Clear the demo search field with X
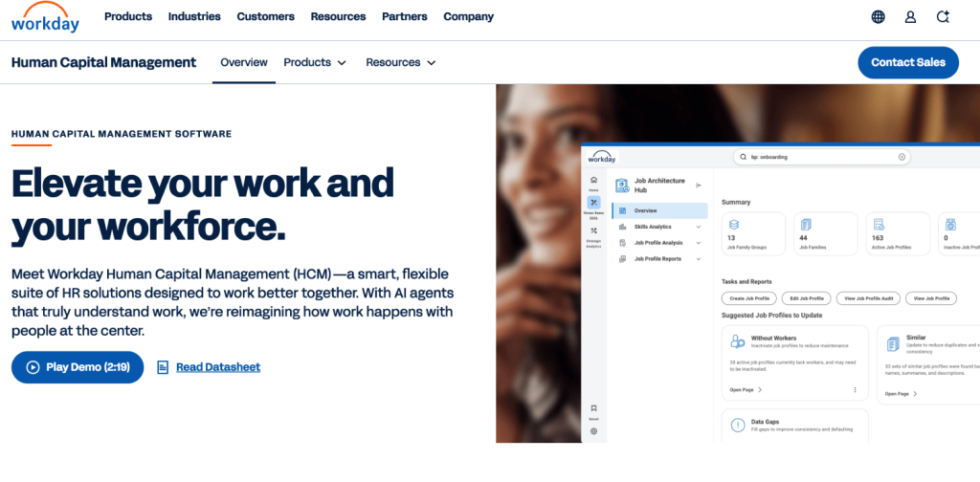Screen dimensions: 980x482 [x=902, y=157]
